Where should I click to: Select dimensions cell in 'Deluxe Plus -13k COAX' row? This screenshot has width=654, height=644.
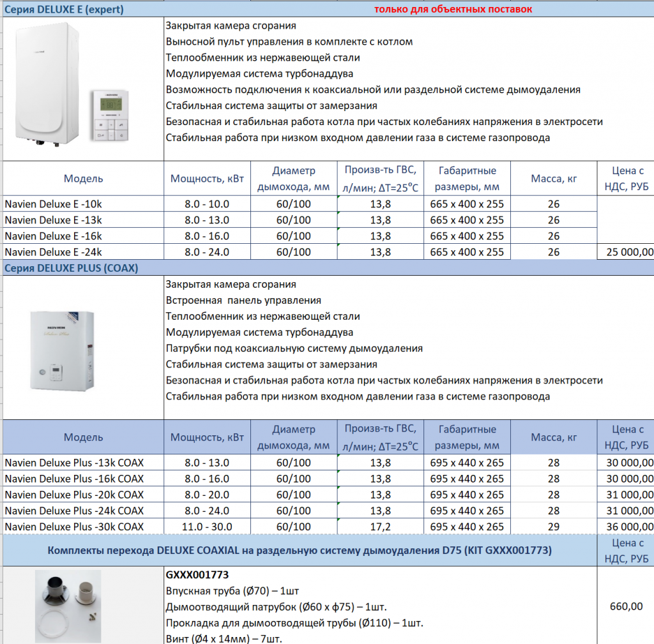(x=467, y=463)
